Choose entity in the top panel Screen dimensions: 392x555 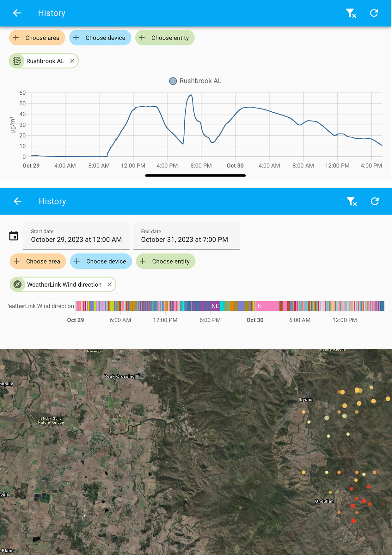click(x=165, y=38)
